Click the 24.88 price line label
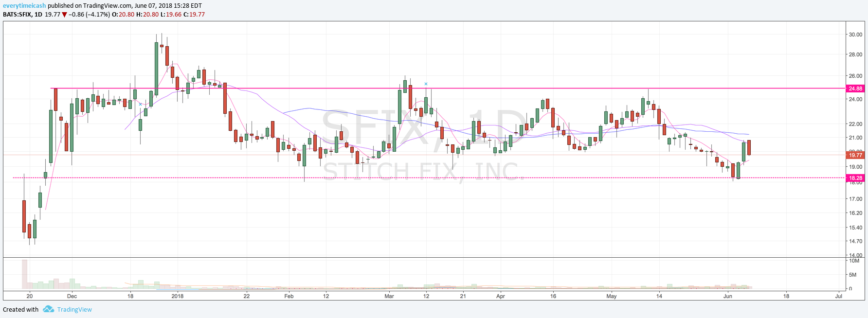 click(855, 88)
